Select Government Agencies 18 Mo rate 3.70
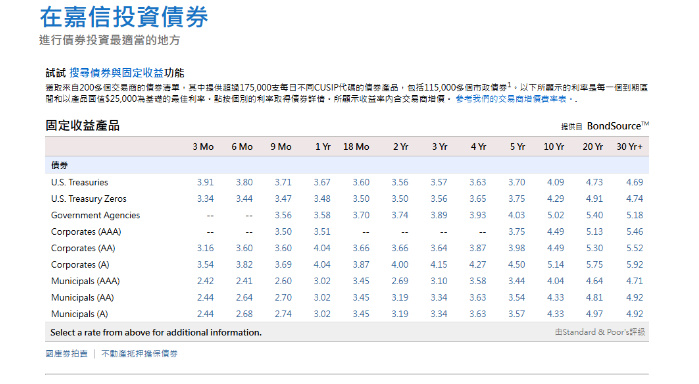The image size is (699, 384). (361, 215)
